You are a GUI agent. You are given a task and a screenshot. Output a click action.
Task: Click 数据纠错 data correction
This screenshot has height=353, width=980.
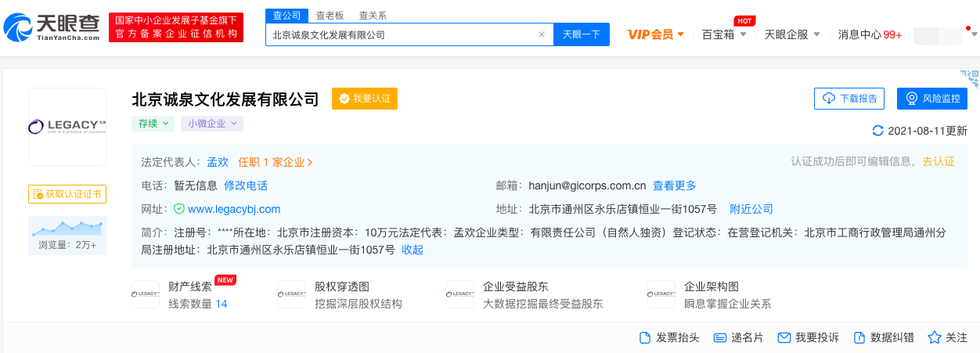pos(883,337)
